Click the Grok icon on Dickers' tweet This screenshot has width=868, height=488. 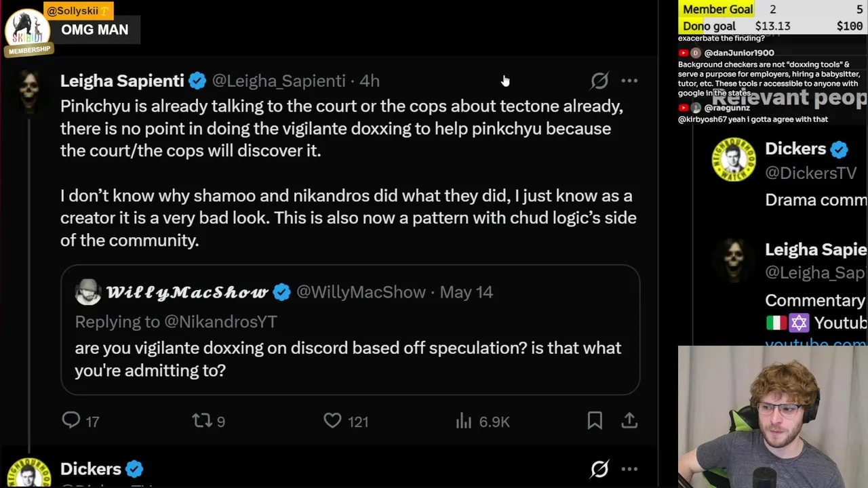pos(599,469)
